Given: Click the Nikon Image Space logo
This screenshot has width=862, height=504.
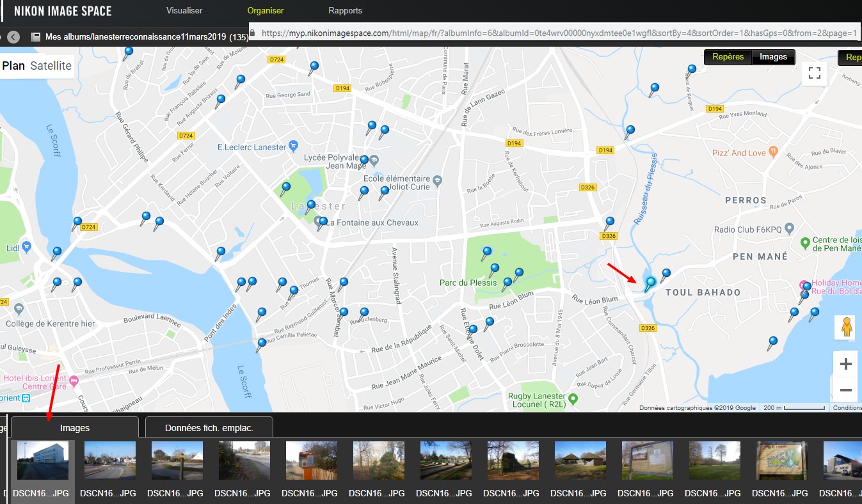Looking at the screenshot, I should click(x=63, y=11).
